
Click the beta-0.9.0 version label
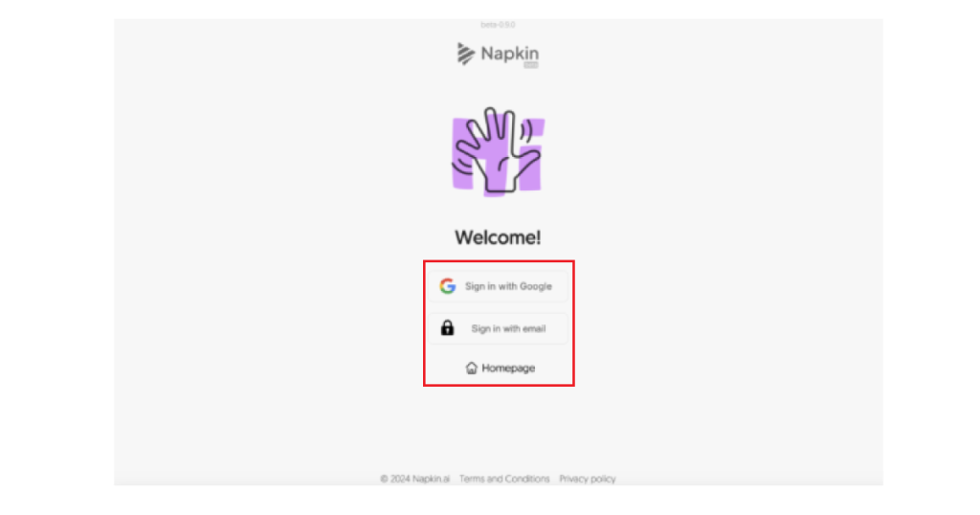(x=498, y=25)
